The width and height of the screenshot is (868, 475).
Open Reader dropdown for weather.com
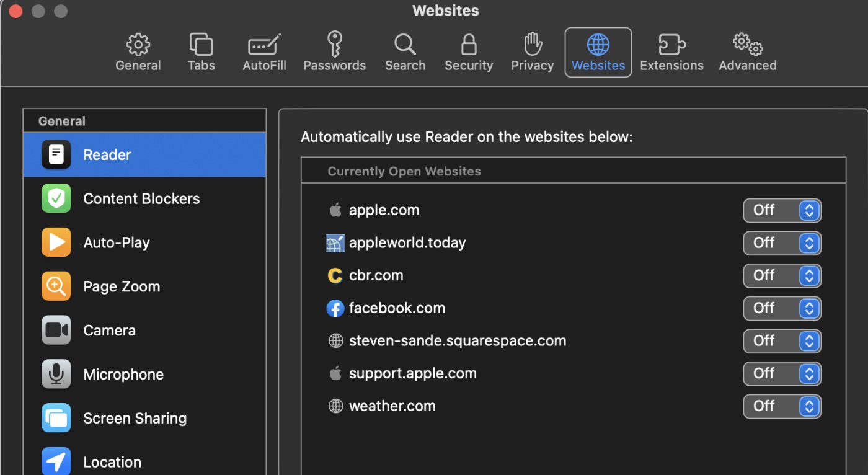coord(782,406)
